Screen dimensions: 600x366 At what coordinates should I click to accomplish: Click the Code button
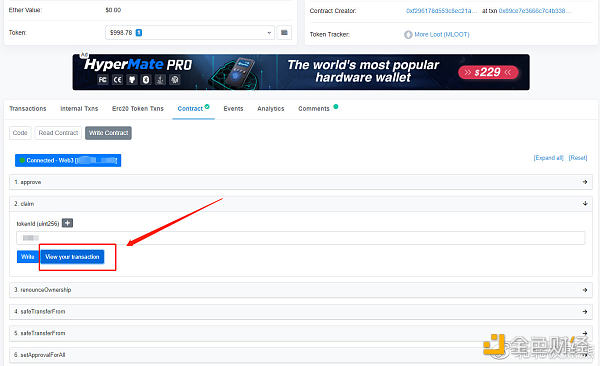click(x=20, y=133)
